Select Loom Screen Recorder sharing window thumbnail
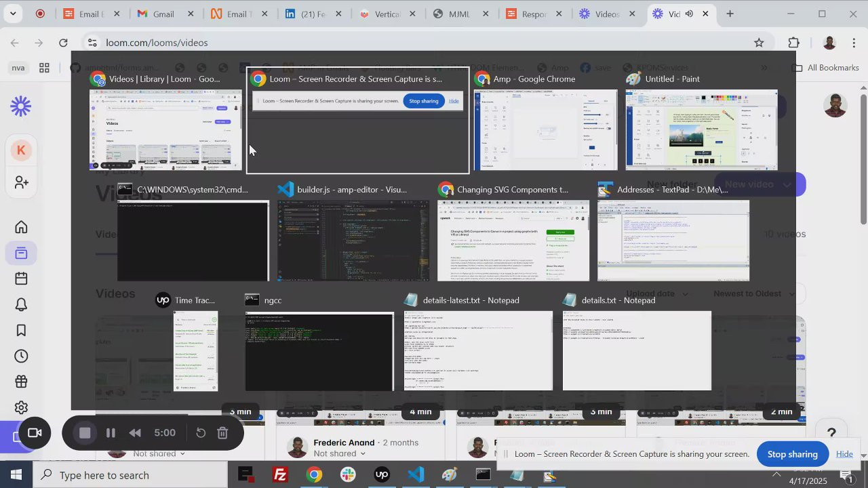The width and height of the screenshot is (868, 488). pos(358,121)
